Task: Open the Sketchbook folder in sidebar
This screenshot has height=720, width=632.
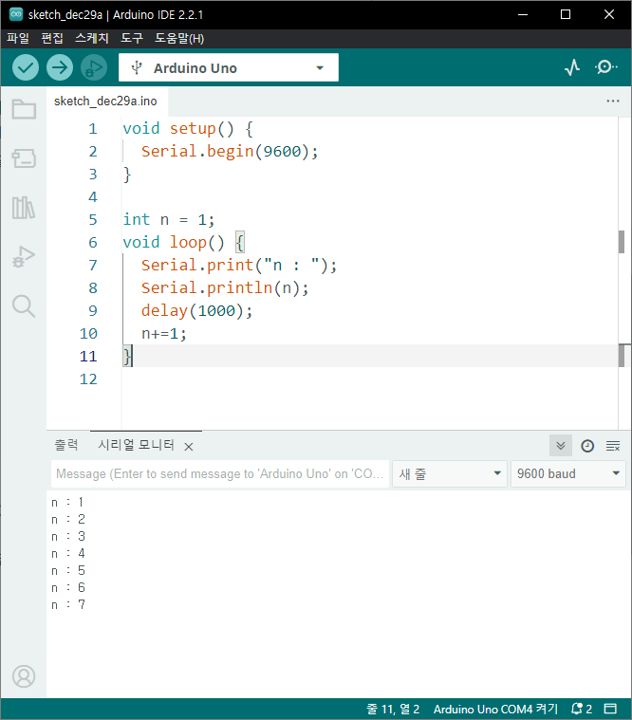Action: (x=24, y=109)
